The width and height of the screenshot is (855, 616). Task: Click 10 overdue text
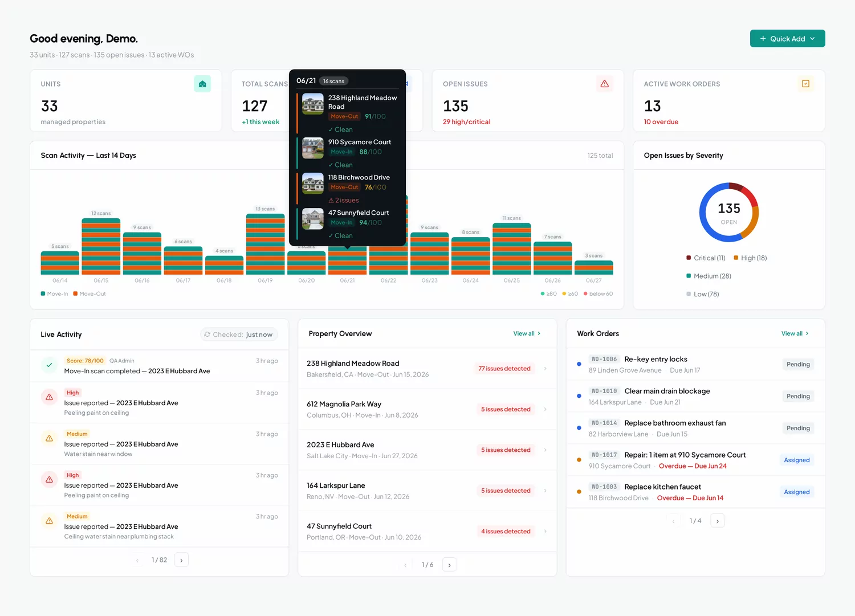click(x=661, y=122)
